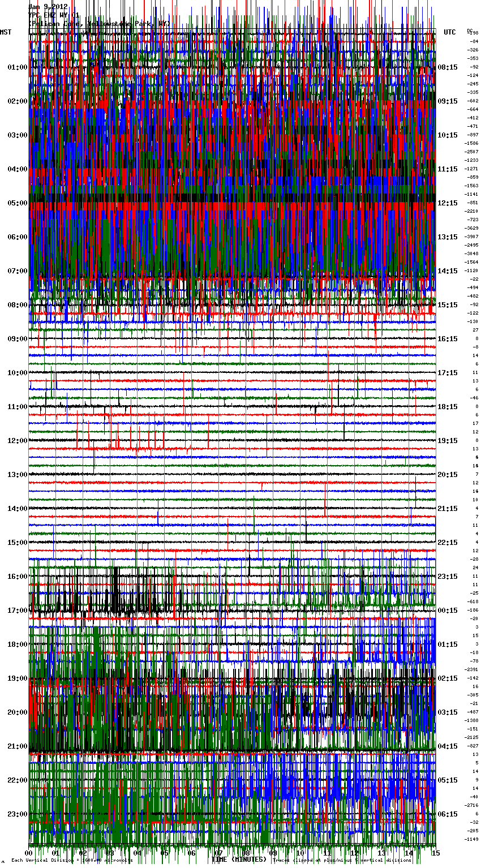Select the 21:00 MST row label
The height and width of the screenshot is (868, 481).
[x=17, y=746]
